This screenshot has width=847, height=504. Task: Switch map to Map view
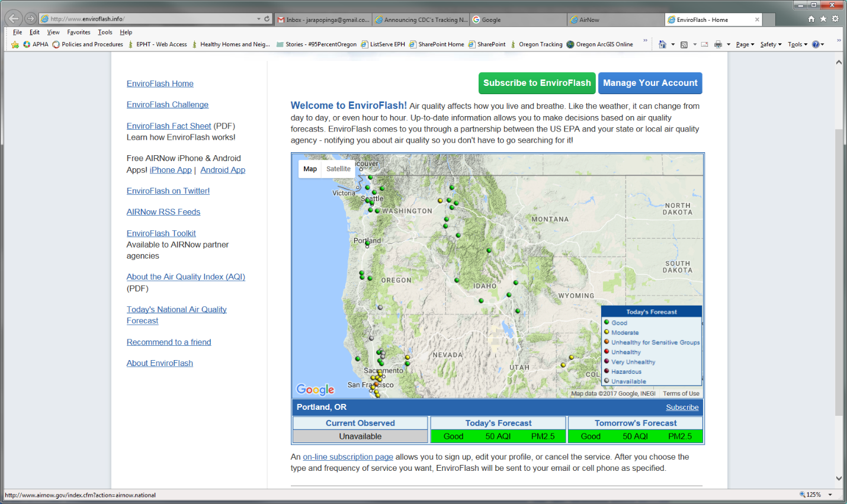pyautogui.click(x=310, y=169)
